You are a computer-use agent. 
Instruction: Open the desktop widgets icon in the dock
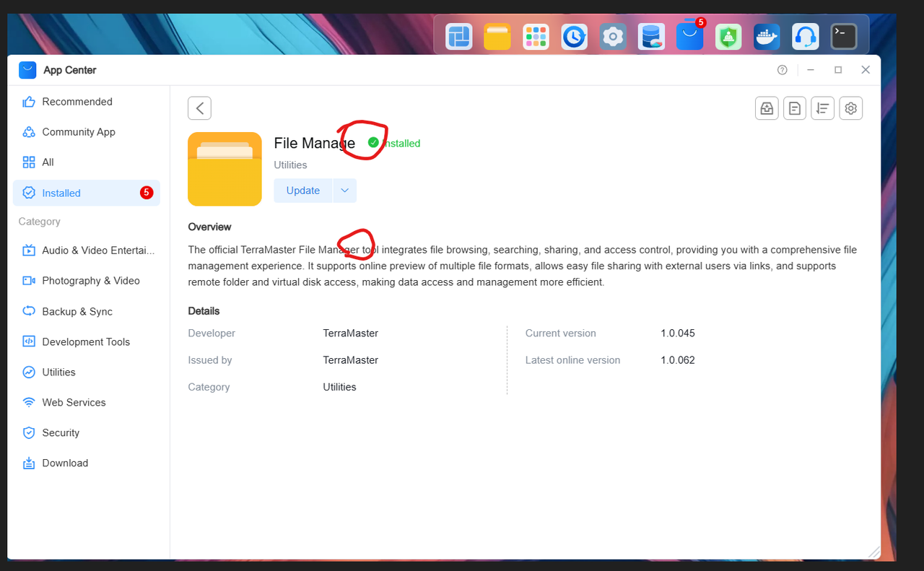pyautogui.click(x=458, y=36)
